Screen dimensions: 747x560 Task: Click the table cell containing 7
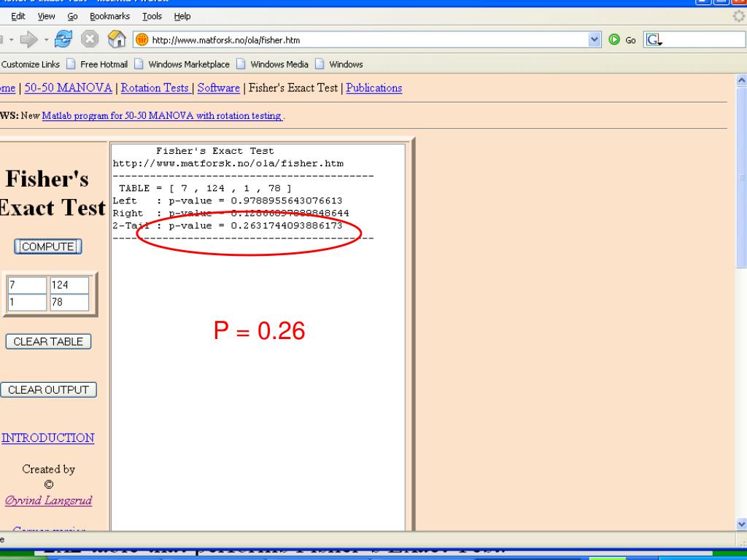pyautogui.click(x=27, y=285)
